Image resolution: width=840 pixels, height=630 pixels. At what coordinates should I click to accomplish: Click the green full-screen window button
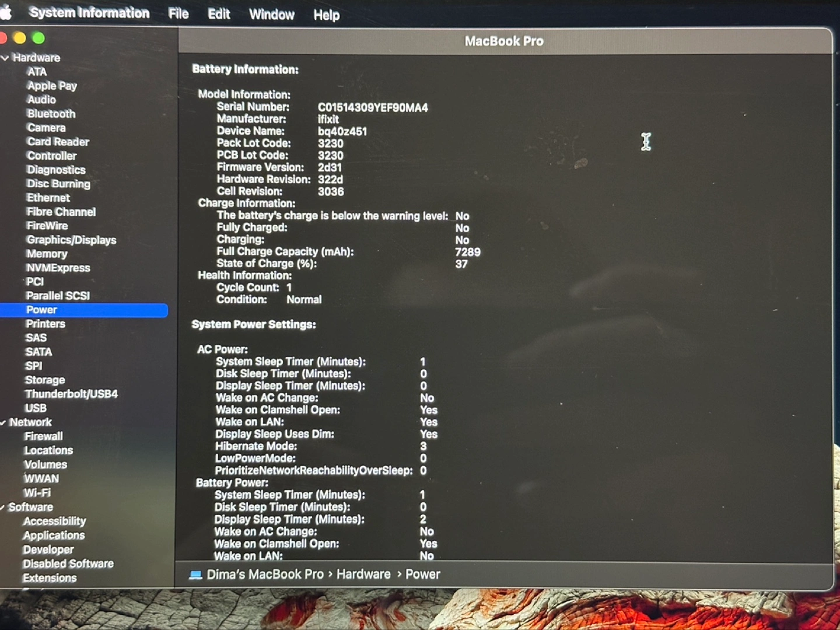pyautogui.click(x=38, y=38)
